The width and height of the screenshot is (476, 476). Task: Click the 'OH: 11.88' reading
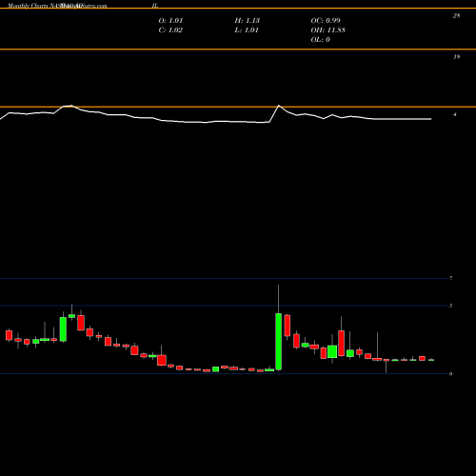click(x=328, y=30)
